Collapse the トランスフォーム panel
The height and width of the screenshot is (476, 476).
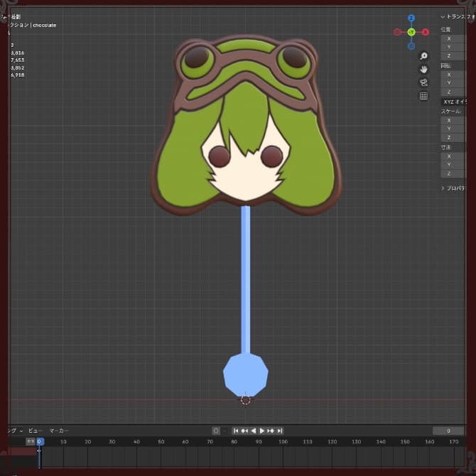(x=443, y=16)
